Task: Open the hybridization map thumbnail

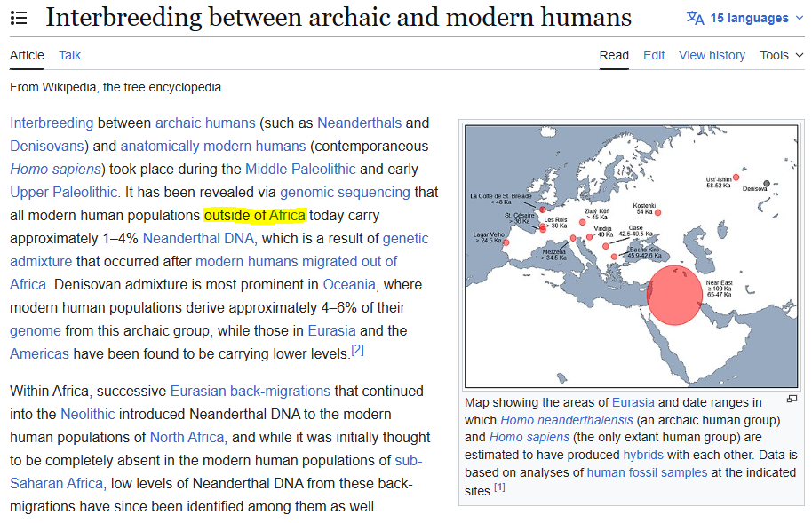Action: click(x=632, y=257)
